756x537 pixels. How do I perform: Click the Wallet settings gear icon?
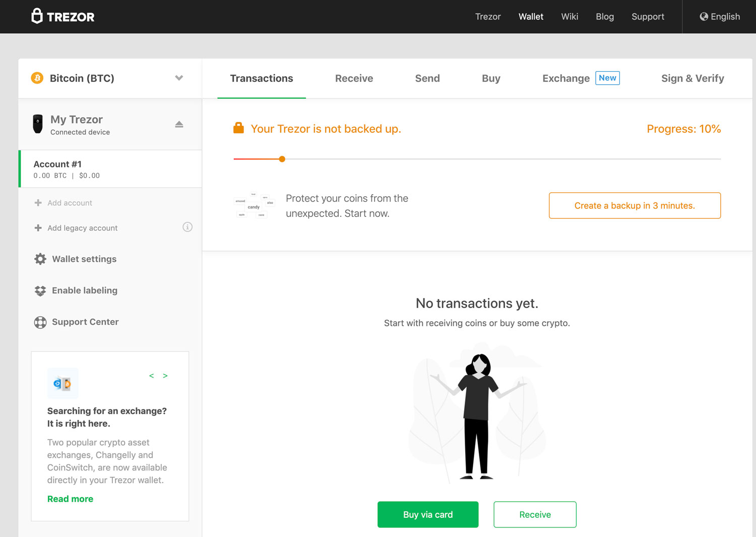pos(40,259)
